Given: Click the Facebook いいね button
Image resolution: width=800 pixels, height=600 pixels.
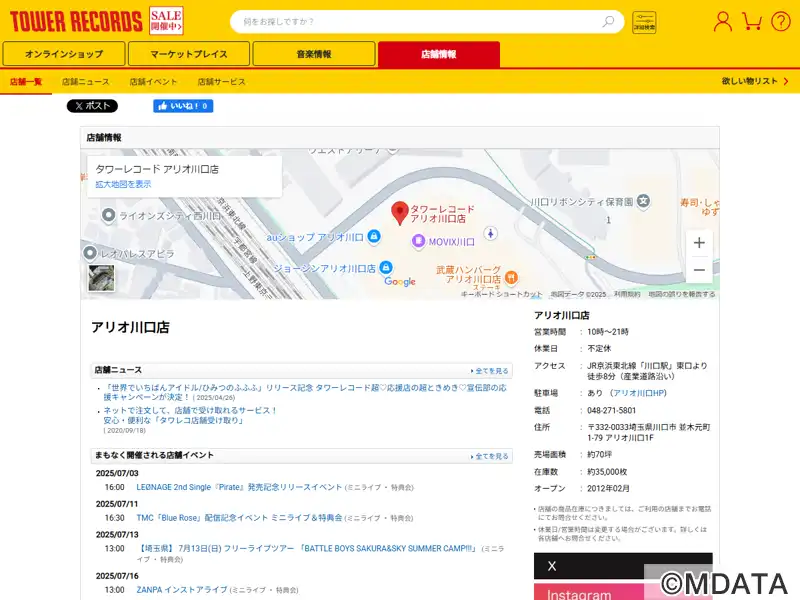Looking at the screenshot, I should click(x=183, y=106).
